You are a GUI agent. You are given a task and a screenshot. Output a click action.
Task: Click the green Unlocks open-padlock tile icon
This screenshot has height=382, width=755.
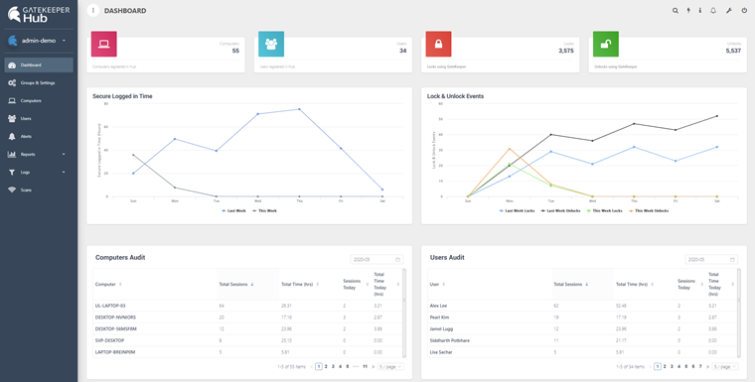(x=606, y=44)
